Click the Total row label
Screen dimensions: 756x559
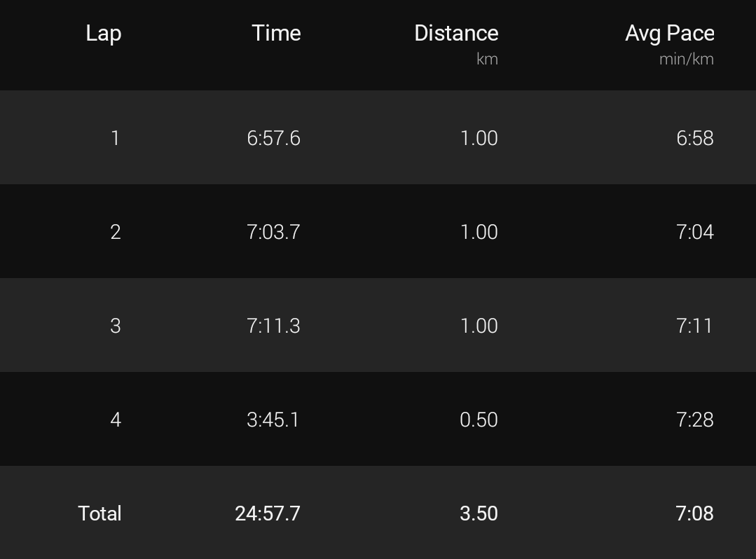99,513
